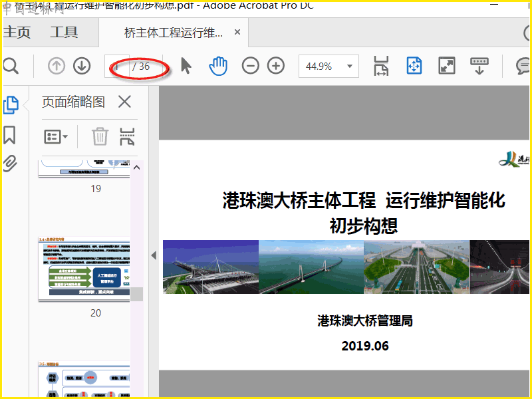Choose the arrow selection tool
The width and height of the screenshot is (532, 399).
(186, 66)
